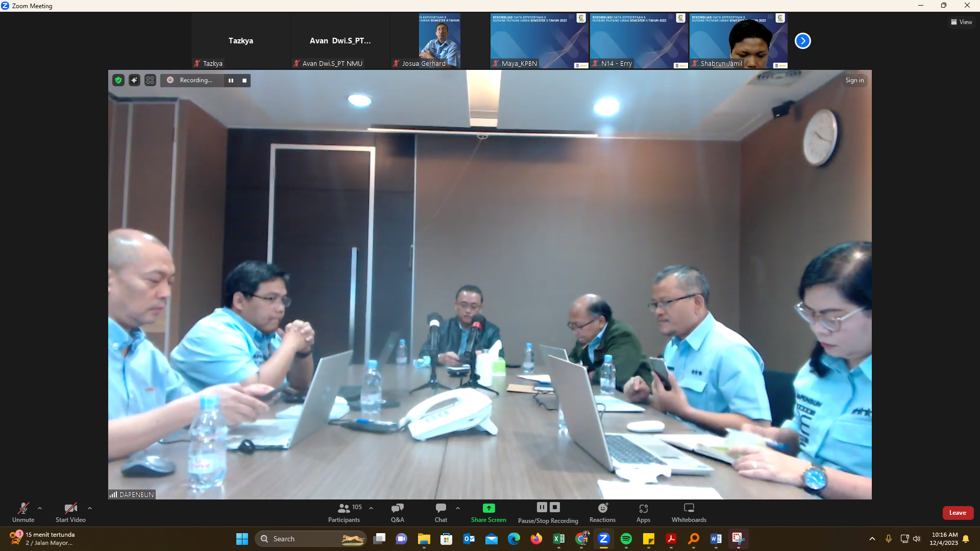Unmute the microphone

click(x=23, y=512)
